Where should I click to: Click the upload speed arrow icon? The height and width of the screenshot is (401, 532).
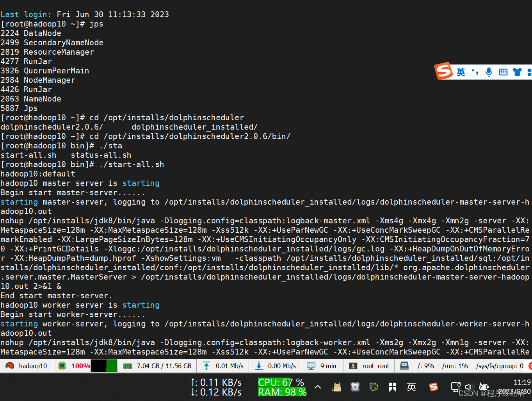click(206, 366)
